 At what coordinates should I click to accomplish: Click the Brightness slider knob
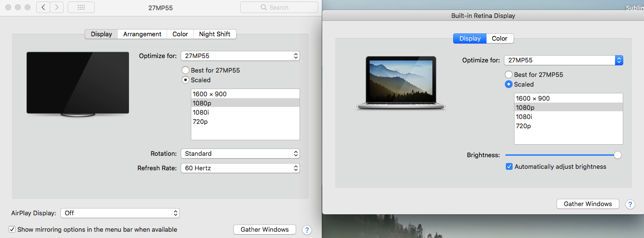click(617, 155)
